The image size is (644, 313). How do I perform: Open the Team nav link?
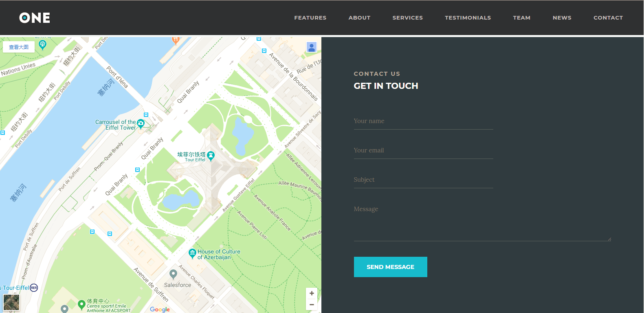click(x=521, y=18)
